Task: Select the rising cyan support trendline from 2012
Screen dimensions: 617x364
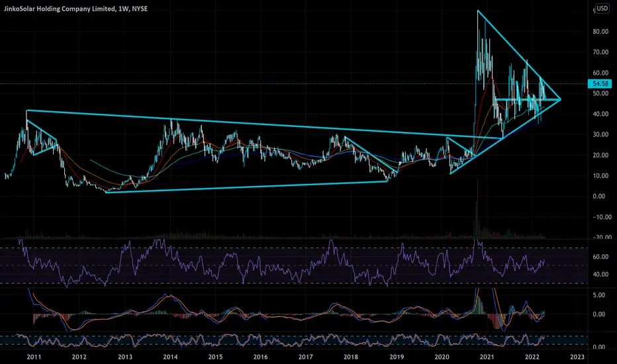Action: click(245, 187)
